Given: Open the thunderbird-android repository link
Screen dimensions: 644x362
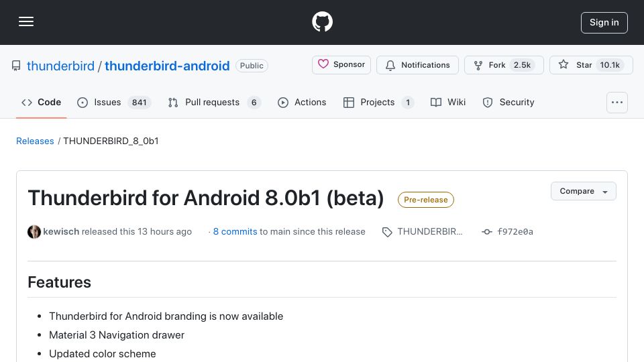Looking at the screenshot, I should tap(167, 66).
